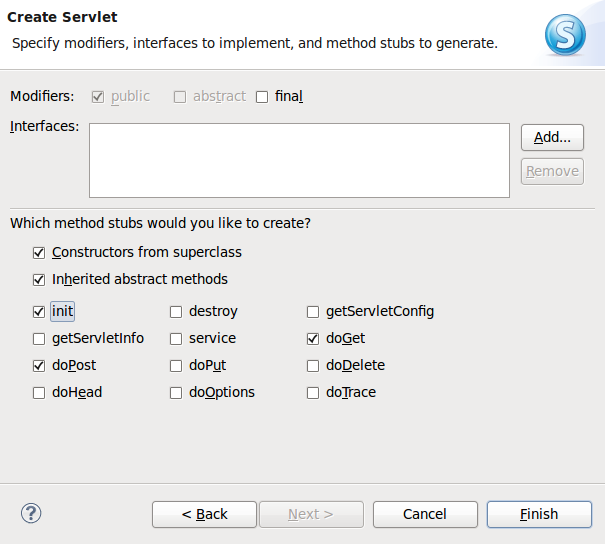Image resolution: width=605 pixels, height=544 pixels.
Task: Click inside the Interfaces list box
Action: [299, 160]
